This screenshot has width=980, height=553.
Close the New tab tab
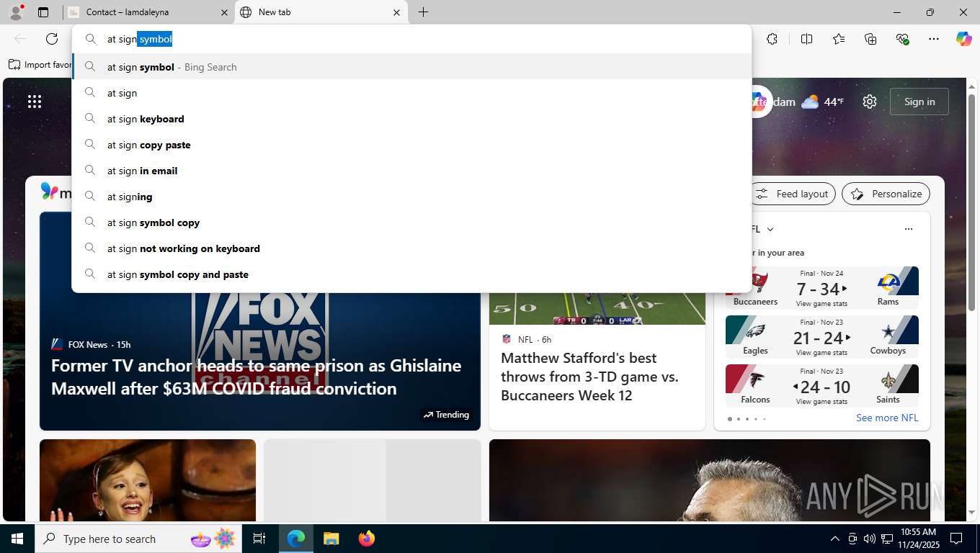pyautogui.click(x=396, y=12)
